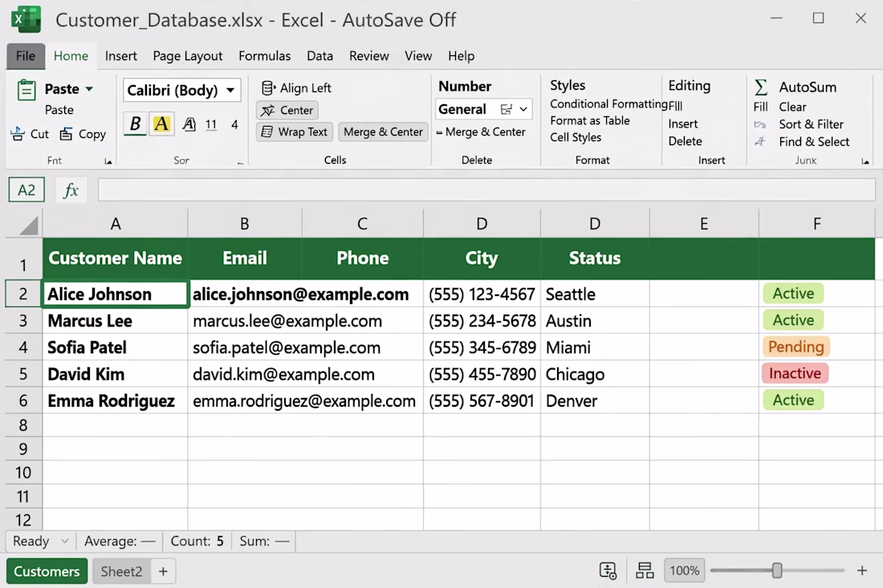Click the Inactive status badge for David Kim
This screenshot has width=883, height=588.
click(x=795, y=374)
